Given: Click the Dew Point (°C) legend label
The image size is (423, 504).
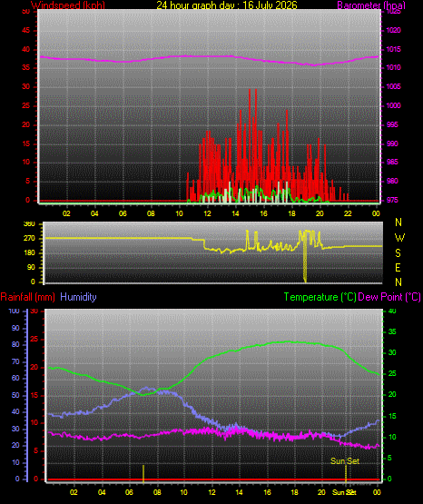Looking at the screenshot, I should point(389,297).
